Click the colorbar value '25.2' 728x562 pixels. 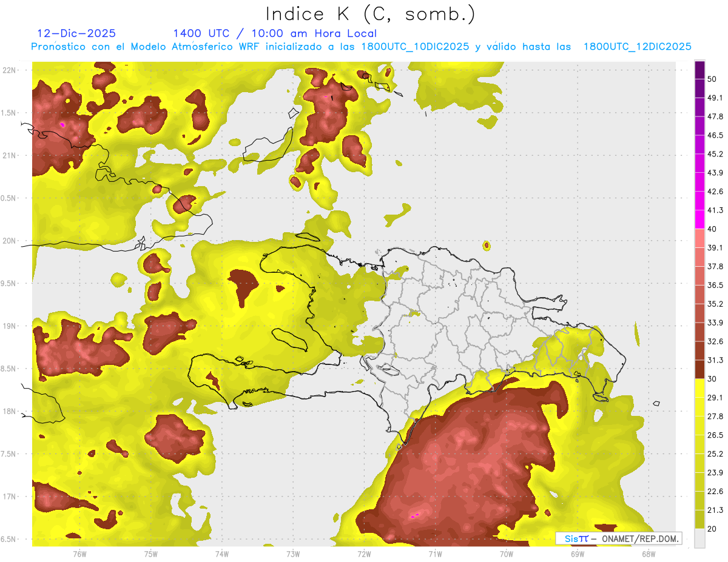715,453
